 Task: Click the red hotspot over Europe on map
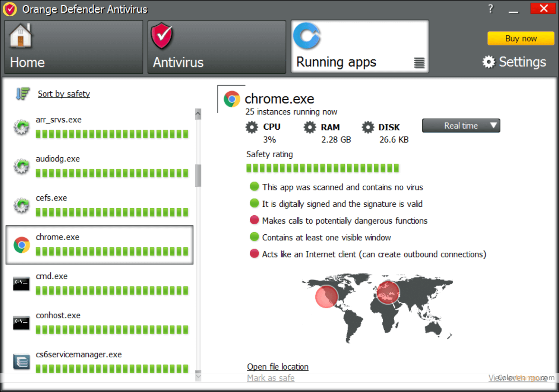tap(388, 292)
